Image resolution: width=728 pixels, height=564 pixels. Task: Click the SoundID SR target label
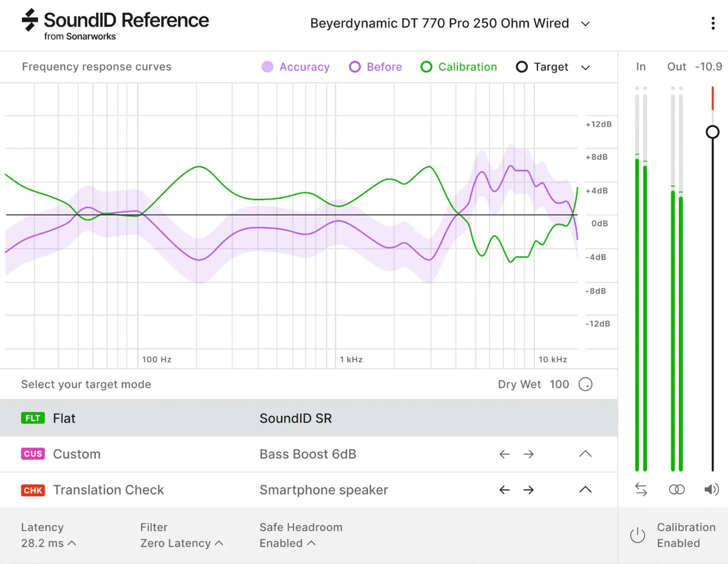click(x=295, y=418)
